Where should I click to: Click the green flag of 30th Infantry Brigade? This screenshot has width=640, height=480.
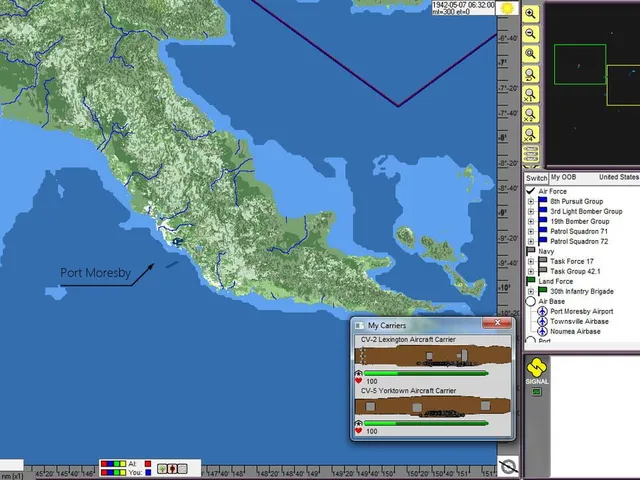(542, 291)
